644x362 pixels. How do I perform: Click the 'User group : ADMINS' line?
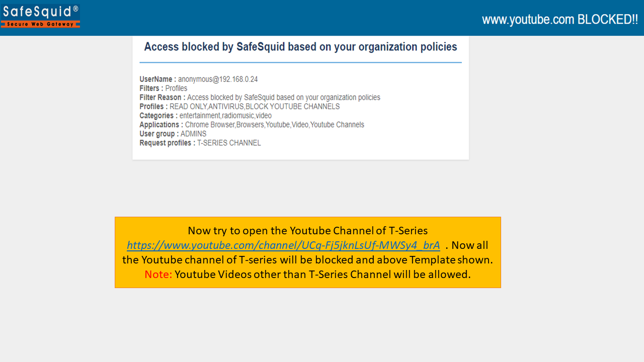(173, 134)
